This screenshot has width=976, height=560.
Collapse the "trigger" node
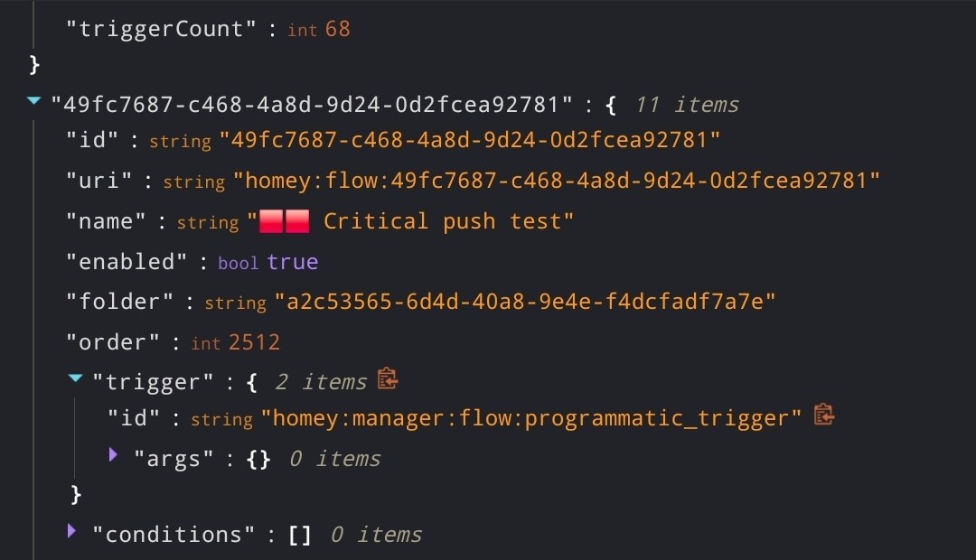pos(75,378)
